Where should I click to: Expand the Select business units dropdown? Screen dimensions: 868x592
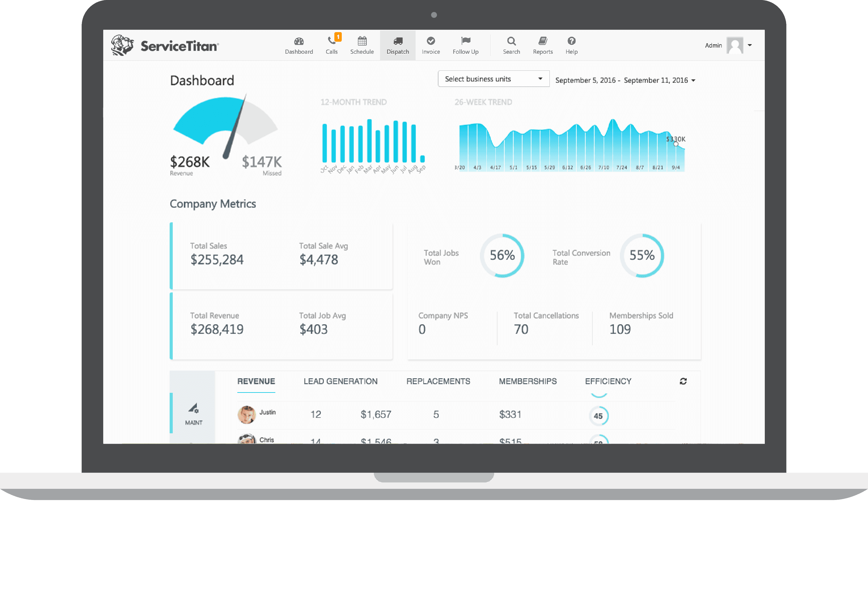[x=493, y=79]
